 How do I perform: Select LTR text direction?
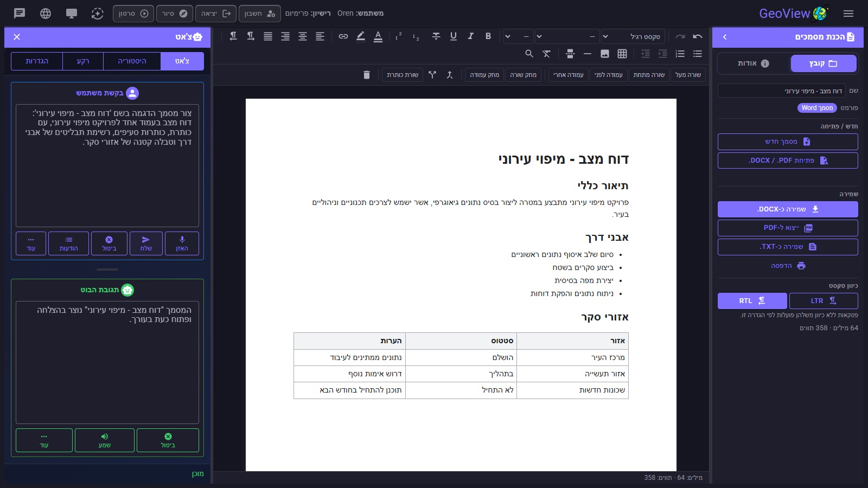(x=824, y=301)
